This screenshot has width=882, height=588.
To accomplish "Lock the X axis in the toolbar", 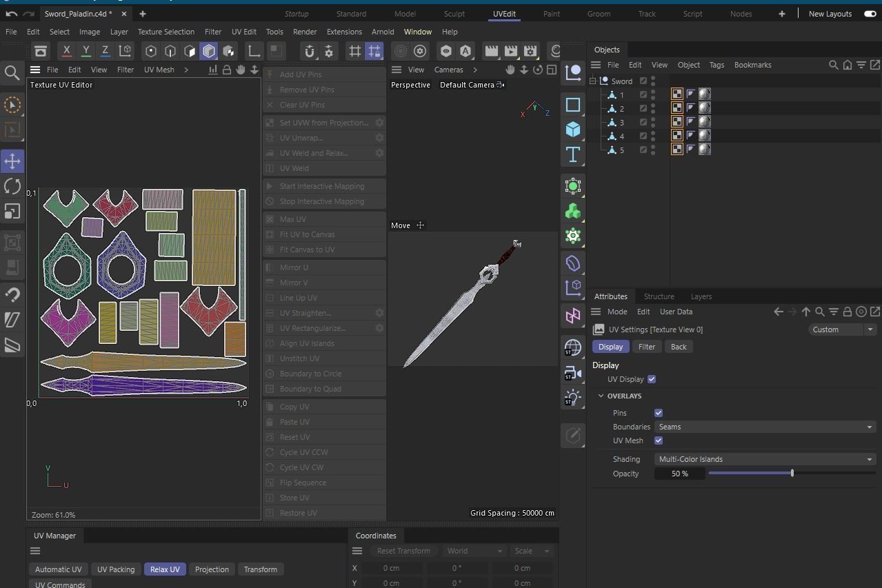I will coord(66,51).
